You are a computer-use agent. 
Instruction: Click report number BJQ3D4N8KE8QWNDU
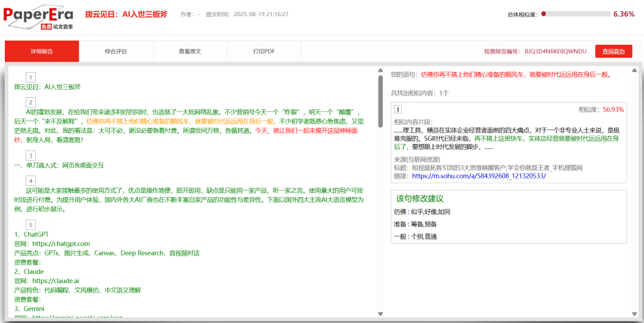click(555, 51)
